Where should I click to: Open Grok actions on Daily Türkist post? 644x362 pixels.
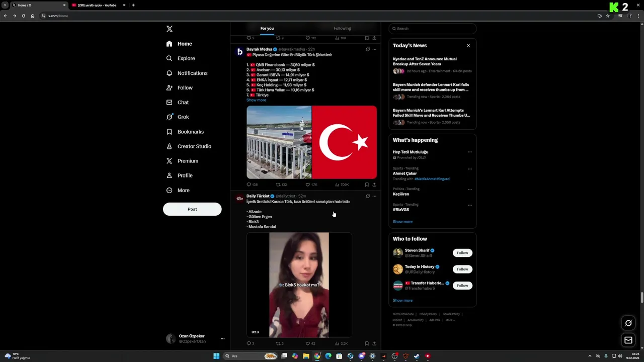(367, 196)
